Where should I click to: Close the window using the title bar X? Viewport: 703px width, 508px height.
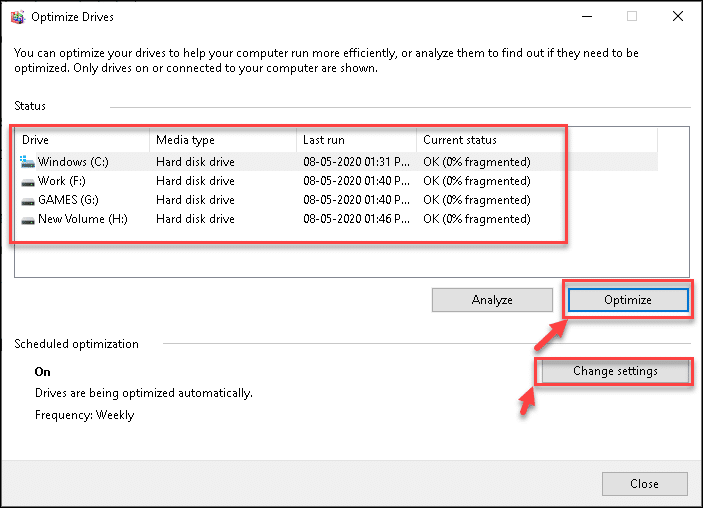pyautogui.click(x=677, y=17)
